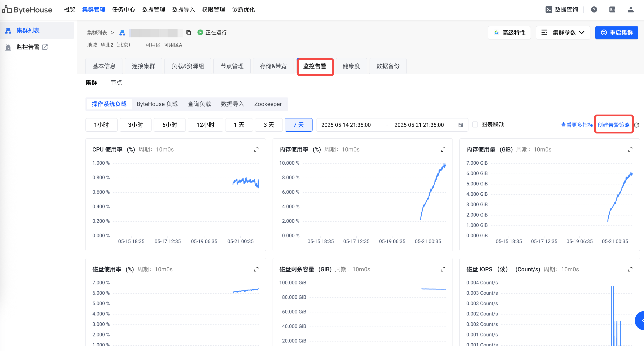The image size is (644, 351).
Task: Open 集群列表 in the left sidebar
Action: (x=37, y=30)
